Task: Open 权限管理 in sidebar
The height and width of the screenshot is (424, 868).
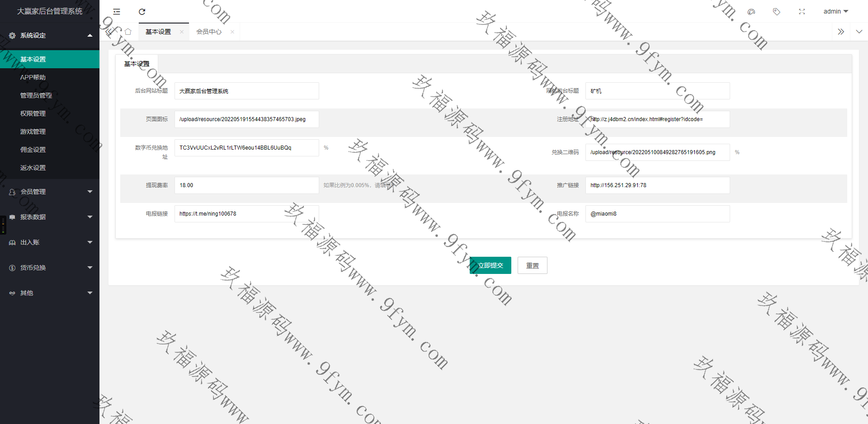Action: [x=33, y=113]
